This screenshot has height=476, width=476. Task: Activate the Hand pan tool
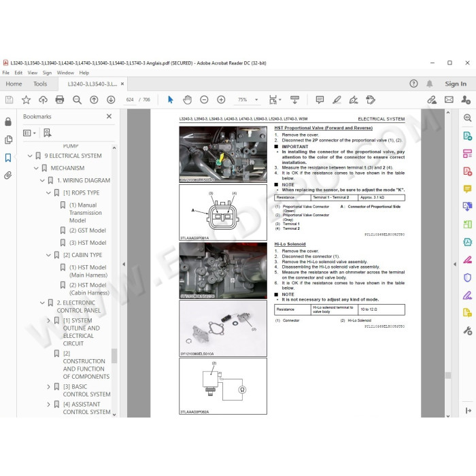tap(187, 99)
